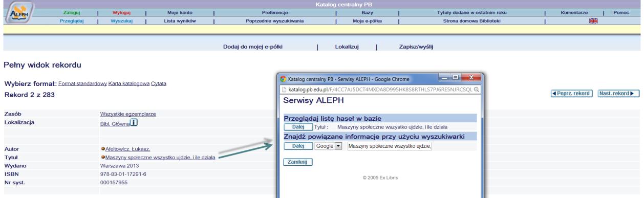The image size is (644, 198).
Task: Select Wyloguj from the top menu
Action: pos(121,12)
